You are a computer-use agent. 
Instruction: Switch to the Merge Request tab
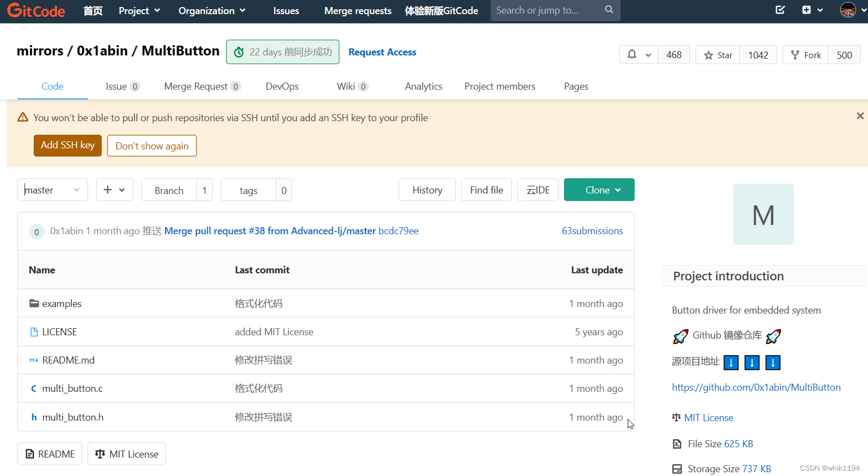pyautogui.click(x=202, y=86)
